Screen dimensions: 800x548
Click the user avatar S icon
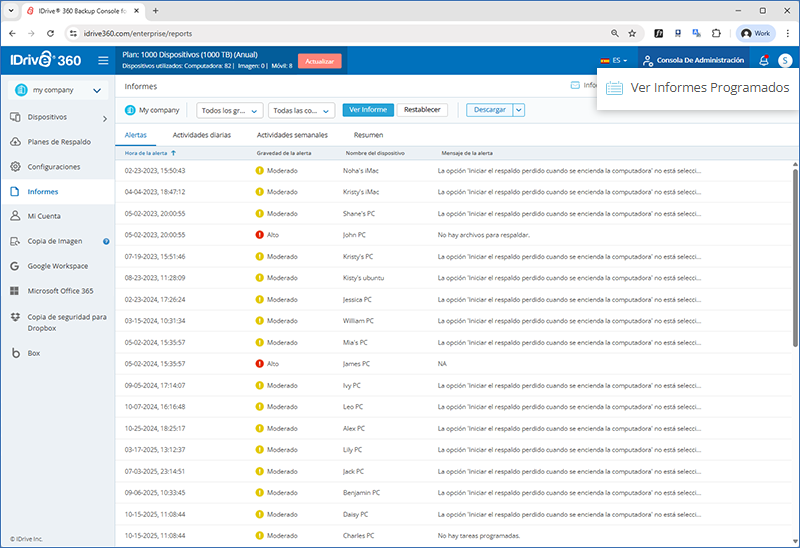click(x=785, y=60)
